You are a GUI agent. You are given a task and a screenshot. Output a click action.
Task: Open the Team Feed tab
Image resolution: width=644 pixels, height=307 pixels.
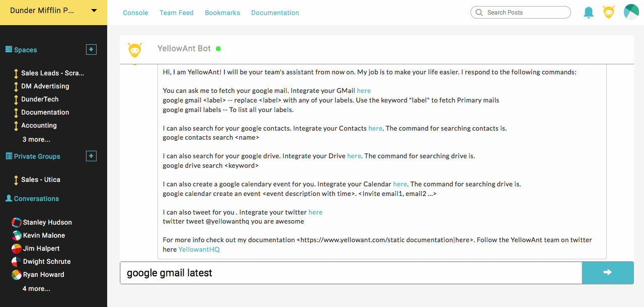[177, 13]
